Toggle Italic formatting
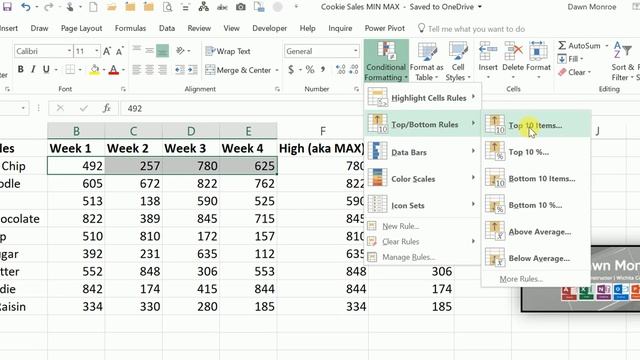 point(33,69)
